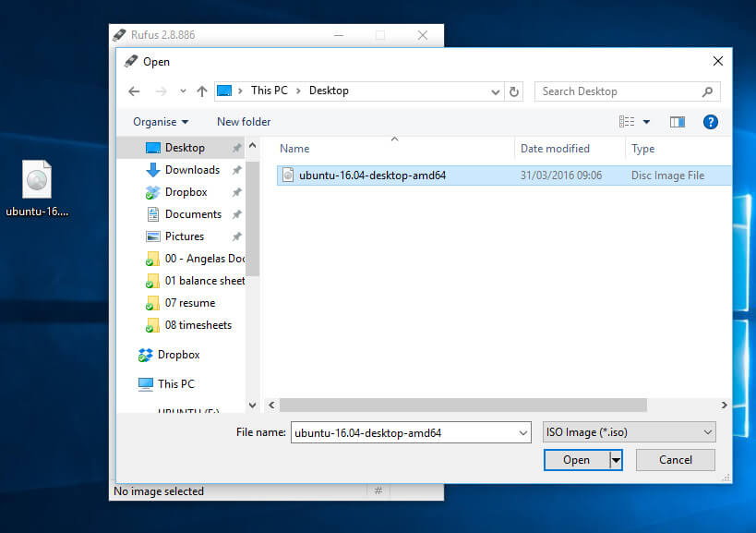Show the preview pane icon

pyautogui.click(x=677, y=121)
